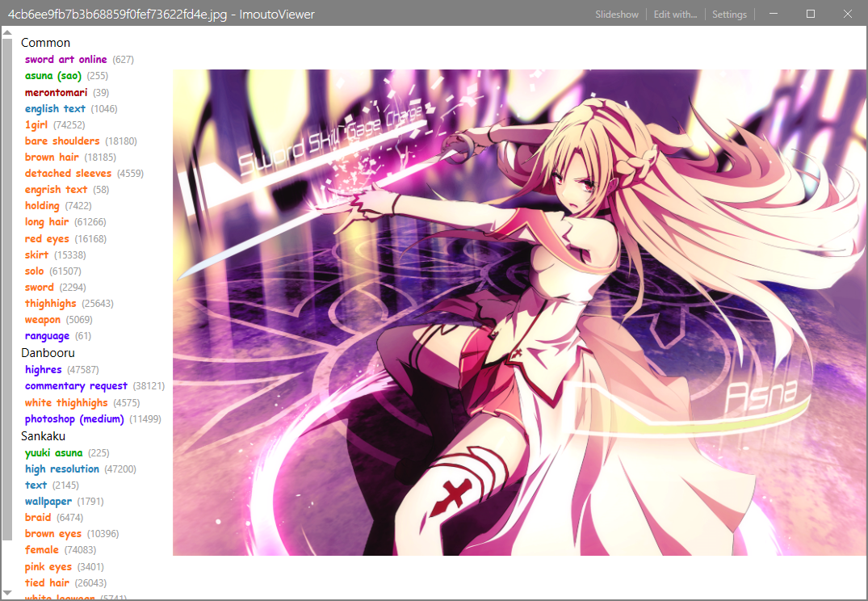Select the 'sword art online' tag
The width and height of the screenshot is (868, 601).
click(66, 59)
